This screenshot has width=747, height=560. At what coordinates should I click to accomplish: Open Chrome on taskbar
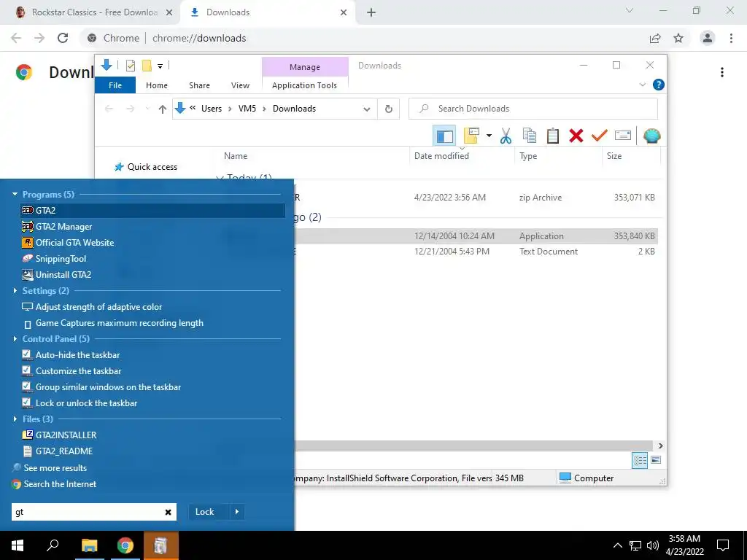click(125, 545)
